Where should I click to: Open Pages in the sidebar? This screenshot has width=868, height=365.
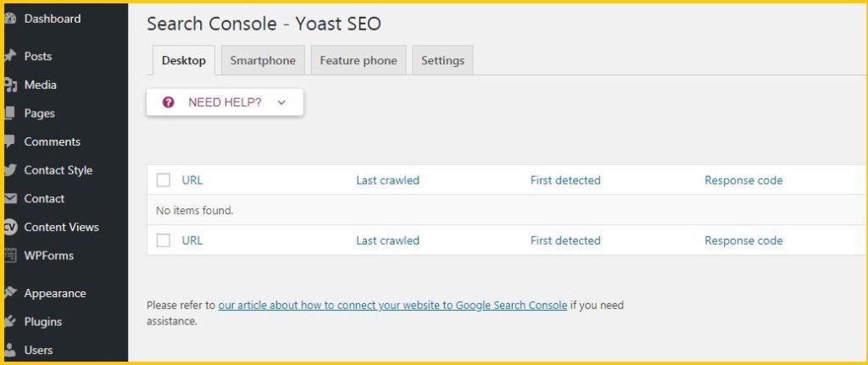click(x=39, y=113)
